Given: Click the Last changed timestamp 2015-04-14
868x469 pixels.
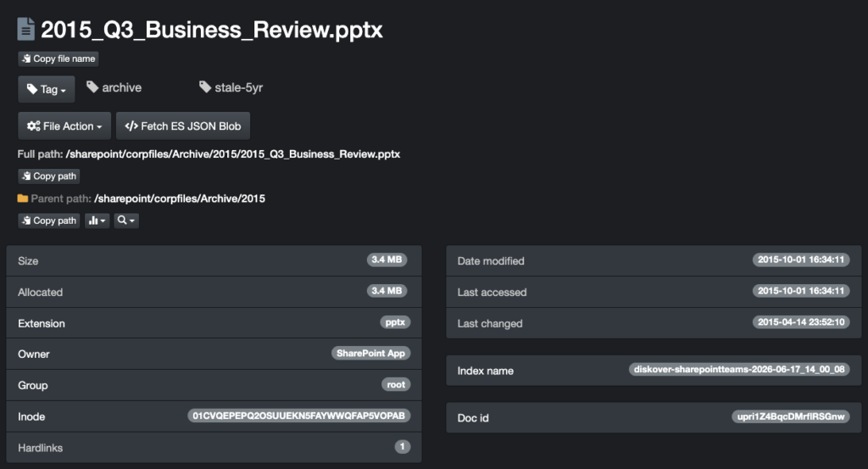Looking at the screenshot, I should coord(801,322).
